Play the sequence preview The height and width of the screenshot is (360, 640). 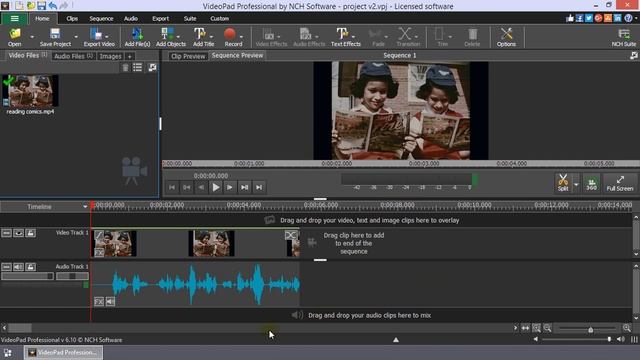pyautogui.click(x=216, y=187)
